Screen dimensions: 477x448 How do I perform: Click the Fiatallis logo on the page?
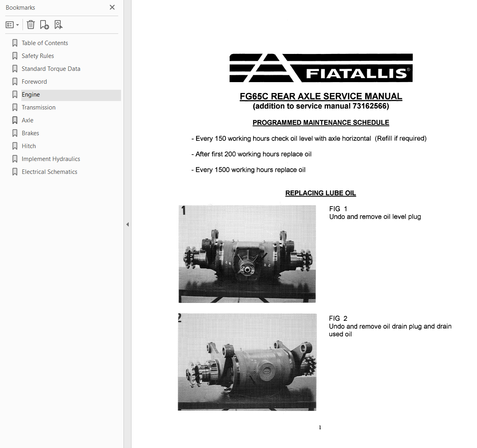pos(321,68)
